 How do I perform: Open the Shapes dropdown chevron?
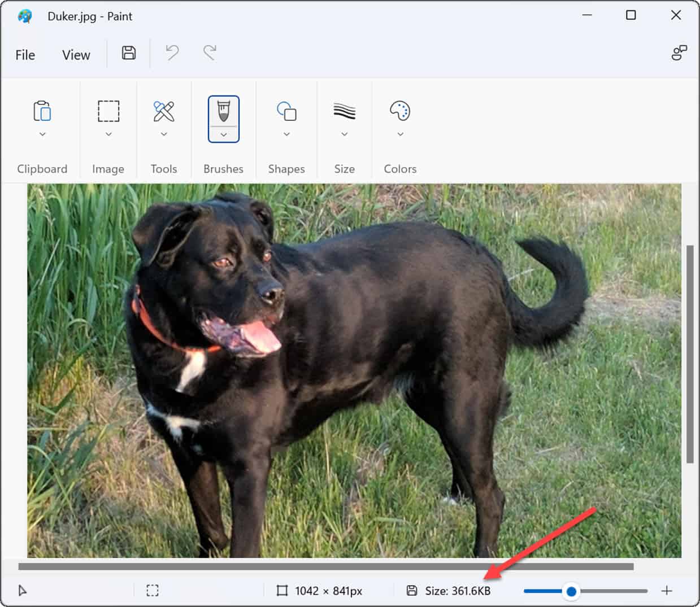click(286, 134)
